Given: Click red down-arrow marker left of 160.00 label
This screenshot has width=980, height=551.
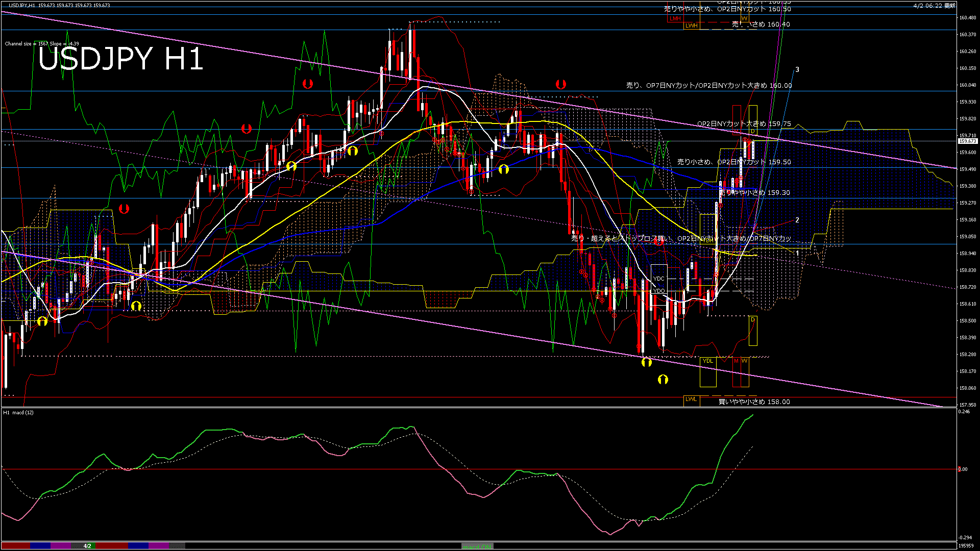Looking at the screenshot, I should tap(561, 84).
